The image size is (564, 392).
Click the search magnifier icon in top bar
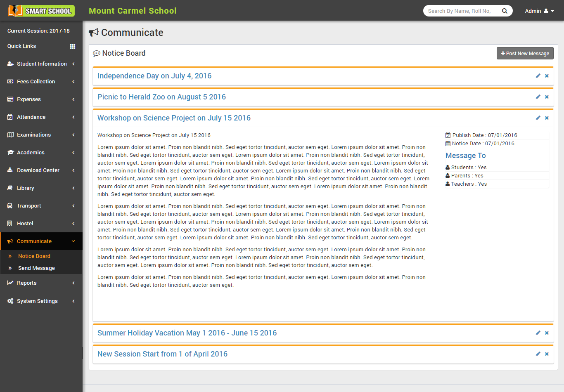click(x=505, y=11)
